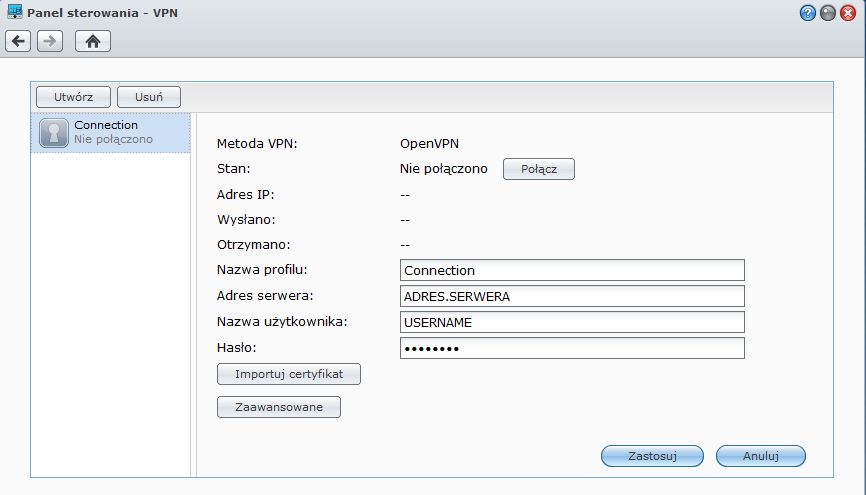Viewport: 866px width, 495px height.
Task: Click the 'Wysłano:' label
Action: coord(246,220)
